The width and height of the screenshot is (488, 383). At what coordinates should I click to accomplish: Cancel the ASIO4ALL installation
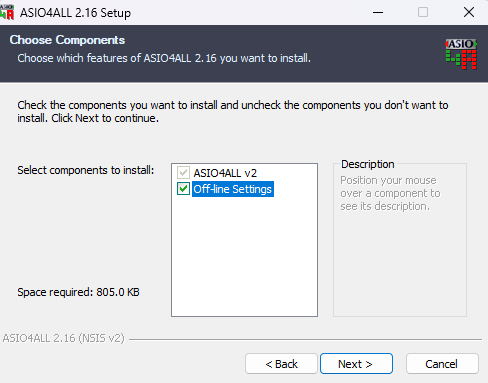[x=442, y=364]
